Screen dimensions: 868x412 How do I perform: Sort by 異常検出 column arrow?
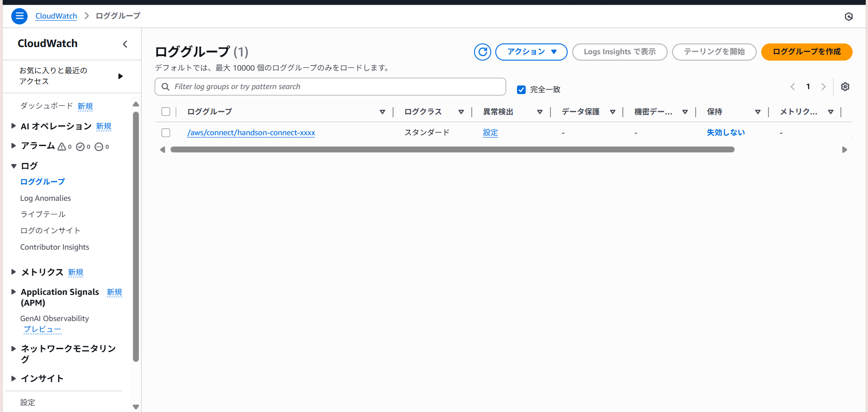pos(540,112)
